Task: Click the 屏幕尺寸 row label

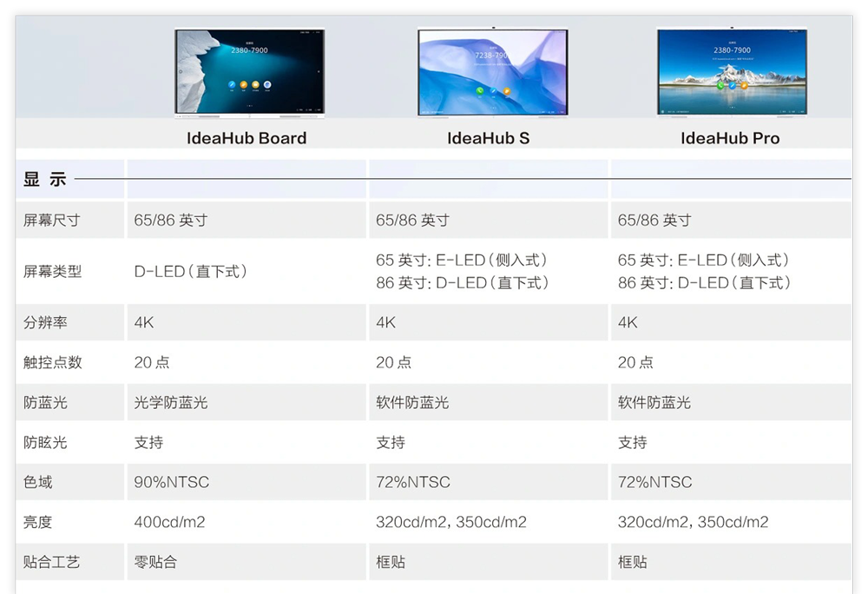Action: tap(51, 221)
